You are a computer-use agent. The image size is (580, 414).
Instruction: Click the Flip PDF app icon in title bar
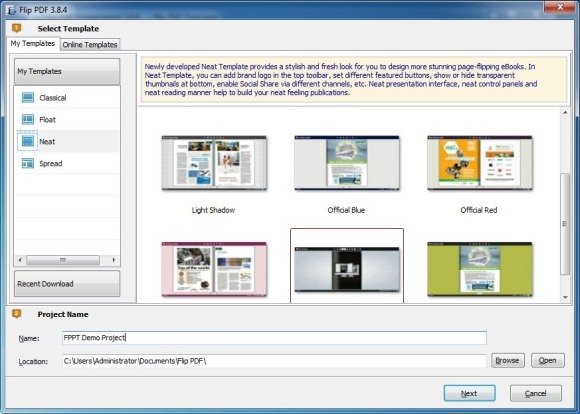click(11, 10)
